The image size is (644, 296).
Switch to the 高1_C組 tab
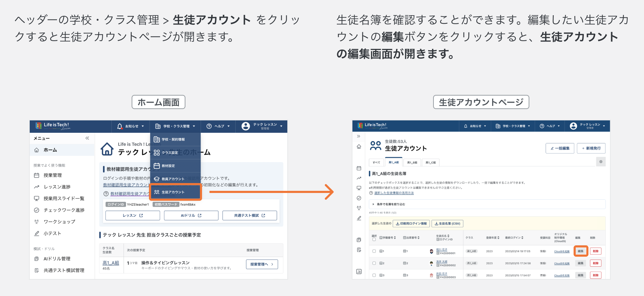tap(431, 163)
